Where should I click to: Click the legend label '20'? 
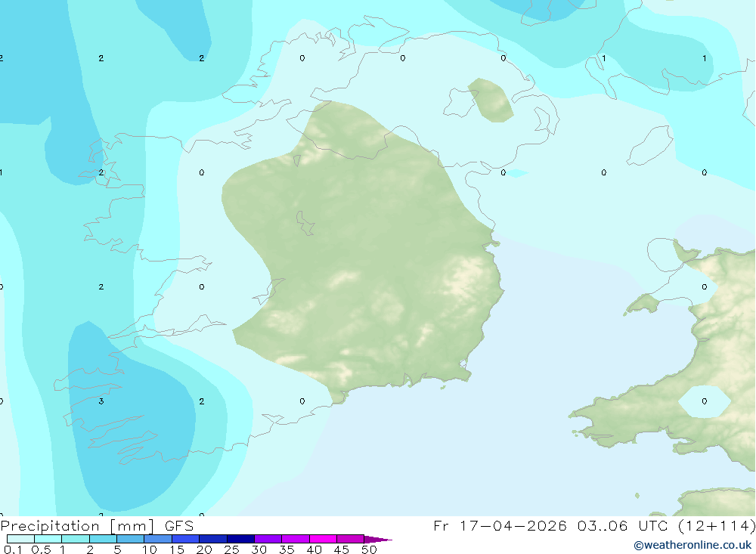[204, 549]
